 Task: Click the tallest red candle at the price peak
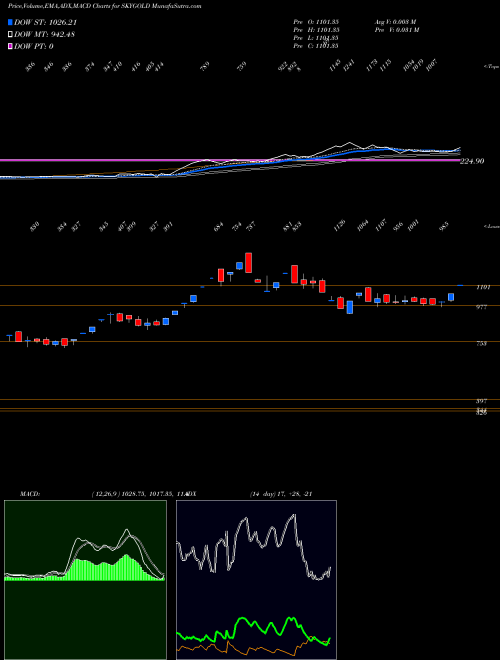coord(248,263)
